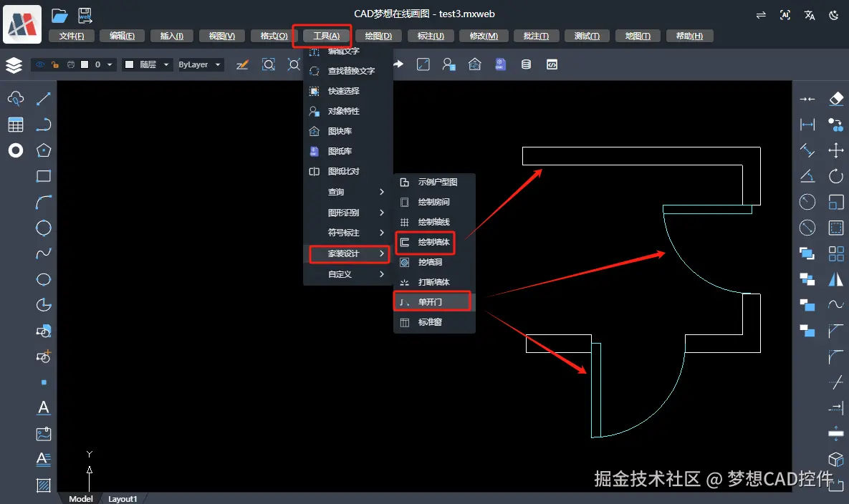This screenshot has width=849, height=504.
Task: Click the app logo at top left
Action: coord(22,24)
